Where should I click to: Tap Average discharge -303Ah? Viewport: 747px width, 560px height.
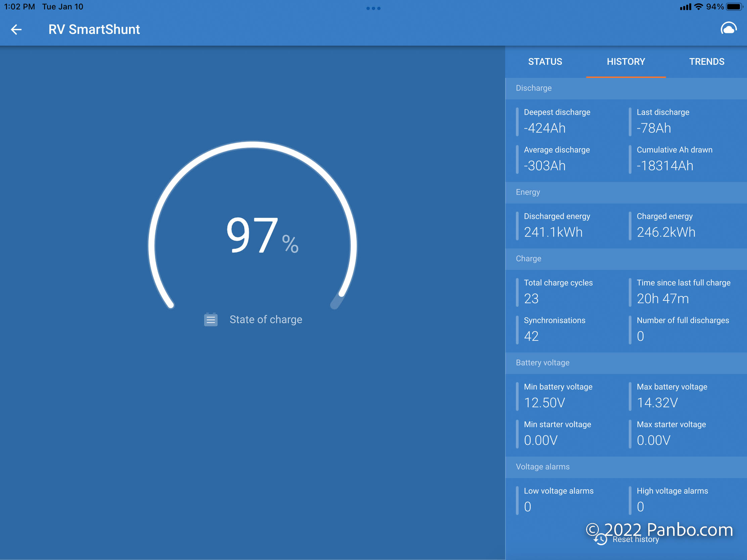click(557, 159)
